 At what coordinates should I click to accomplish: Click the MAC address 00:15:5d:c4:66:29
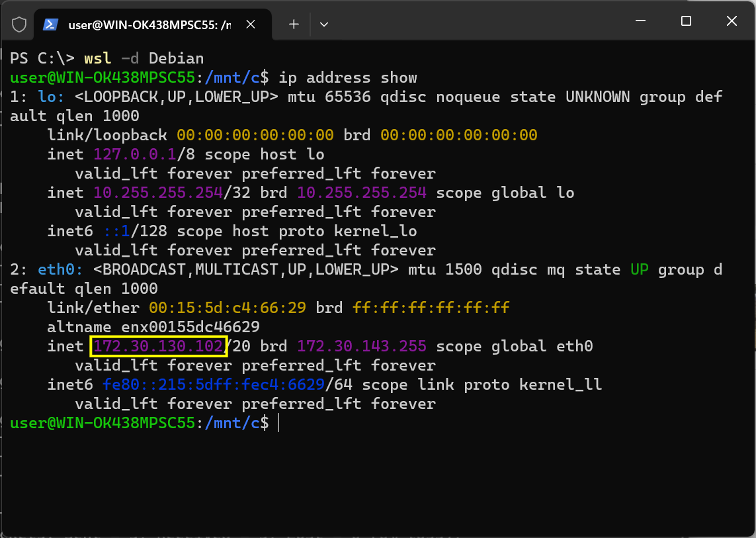[228, 308]
